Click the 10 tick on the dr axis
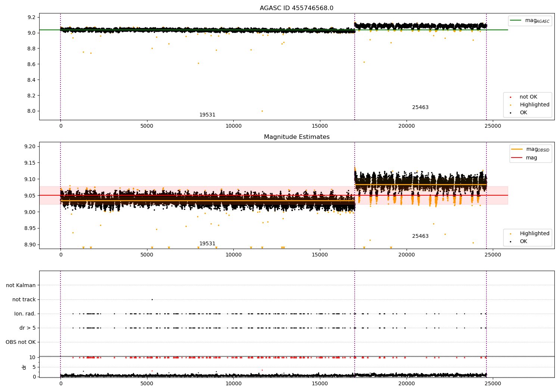560x392 pixels. [32, 357]
